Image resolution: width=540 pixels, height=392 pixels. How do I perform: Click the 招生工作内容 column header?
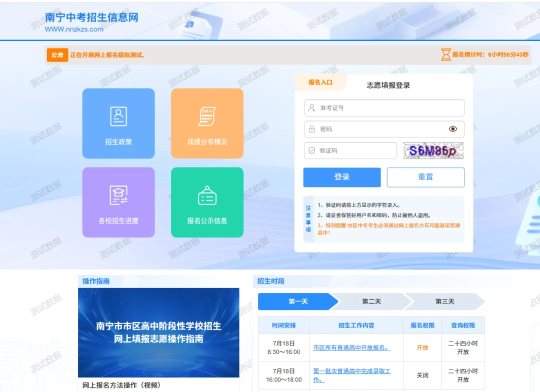(x=356, y=325)
